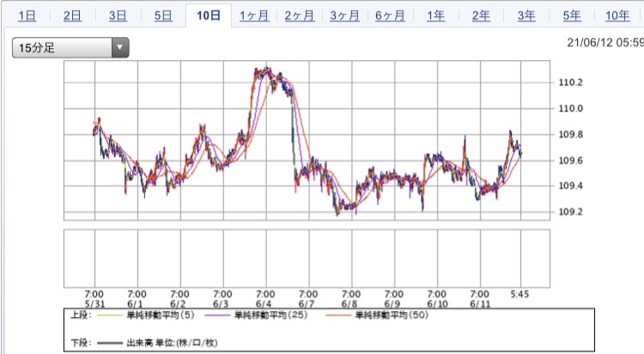Click the 109.4 price axis label
Image resolution: width=644 pixels, height=354 pixels.
570,186
